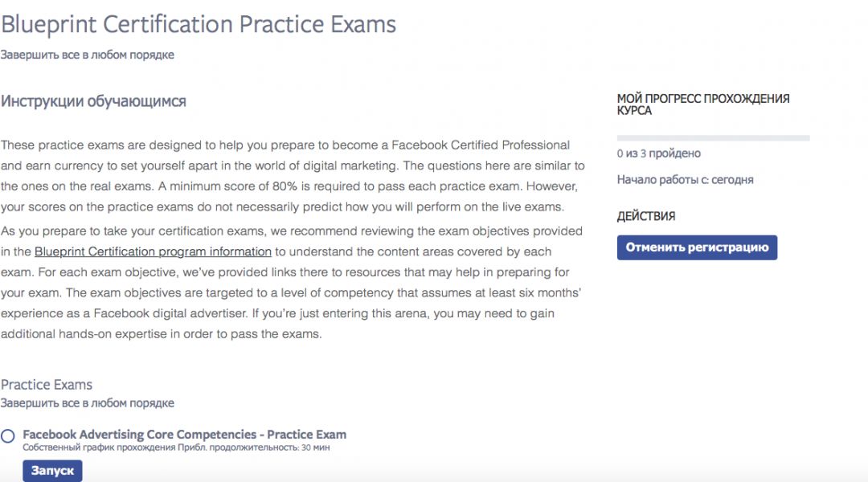This screenshot has width=868, height=482.
Task: Open the Facebook Advertising Core Competencies exam title
Action: [184, 435]
